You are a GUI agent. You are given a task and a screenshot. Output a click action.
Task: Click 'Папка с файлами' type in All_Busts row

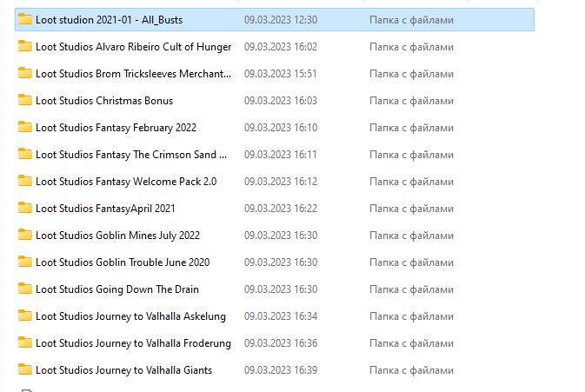(411, 20)
